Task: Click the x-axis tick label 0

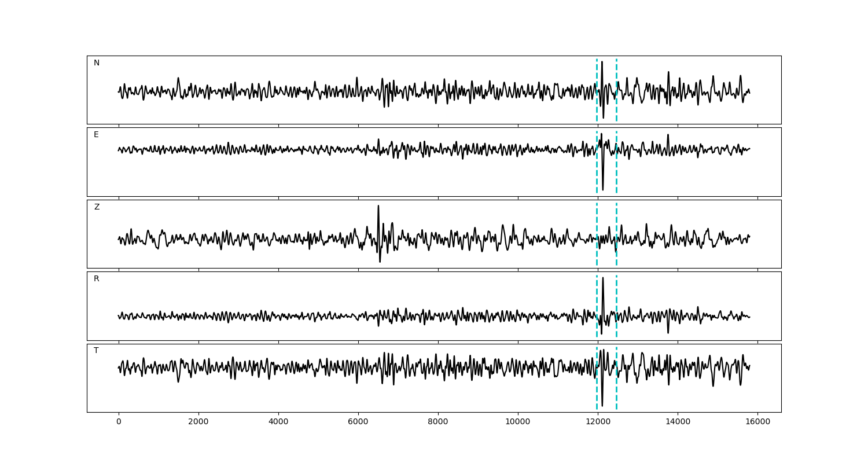Action: click(x=119, y=422)
